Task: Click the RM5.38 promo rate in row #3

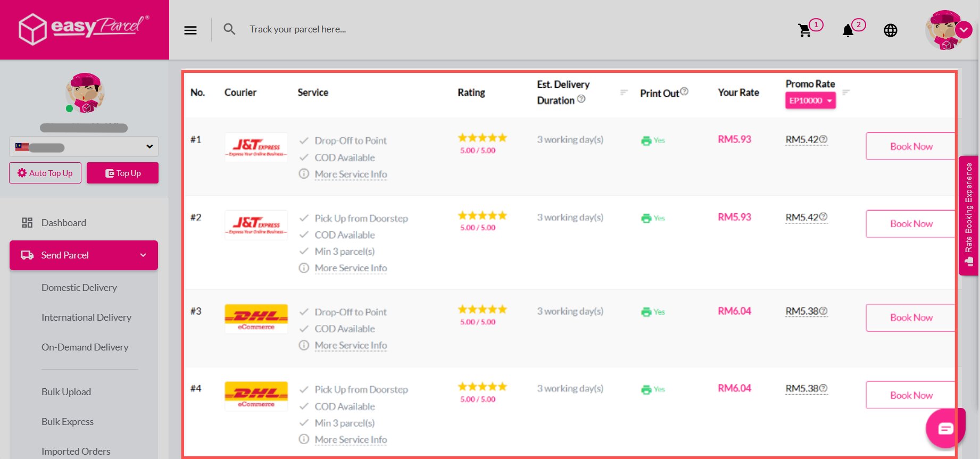Action: pos(802,311)
